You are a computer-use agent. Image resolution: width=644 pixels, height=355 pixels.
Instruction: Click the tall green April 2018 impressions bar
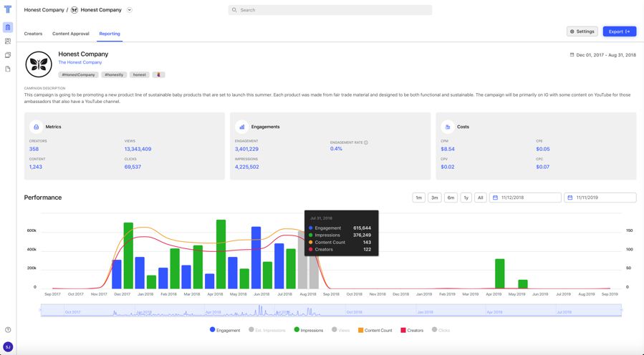221,254
